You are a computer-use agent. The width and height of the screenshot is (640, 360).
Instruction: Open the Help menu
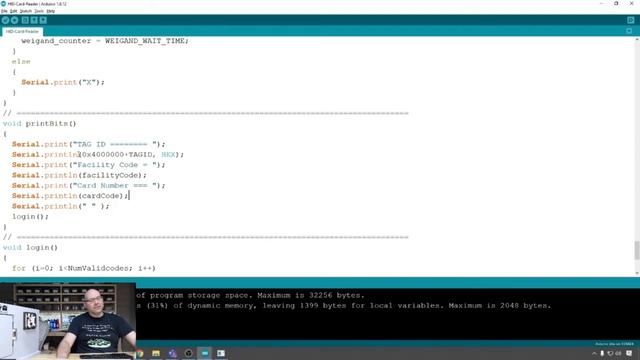tap(51, 11)
